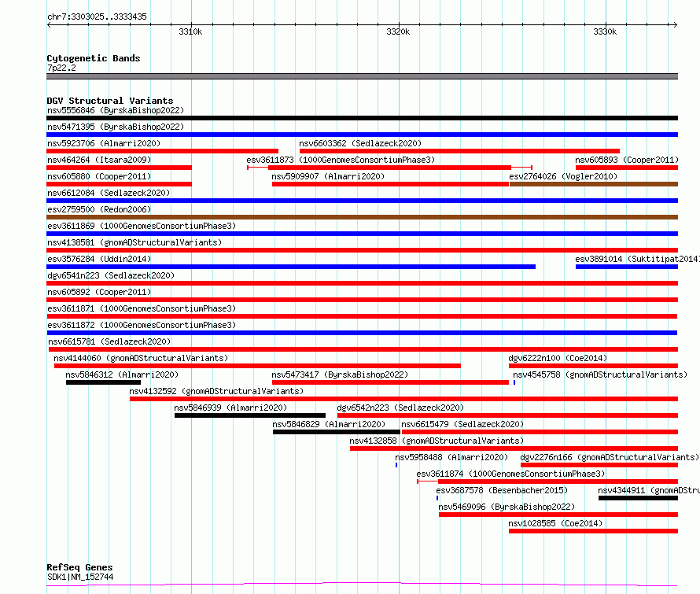Image resolution: width=700 pixels, height=594 pixels.
Task: Click nsv464264 (Itsara2009) label
Action: coord(99,160)
